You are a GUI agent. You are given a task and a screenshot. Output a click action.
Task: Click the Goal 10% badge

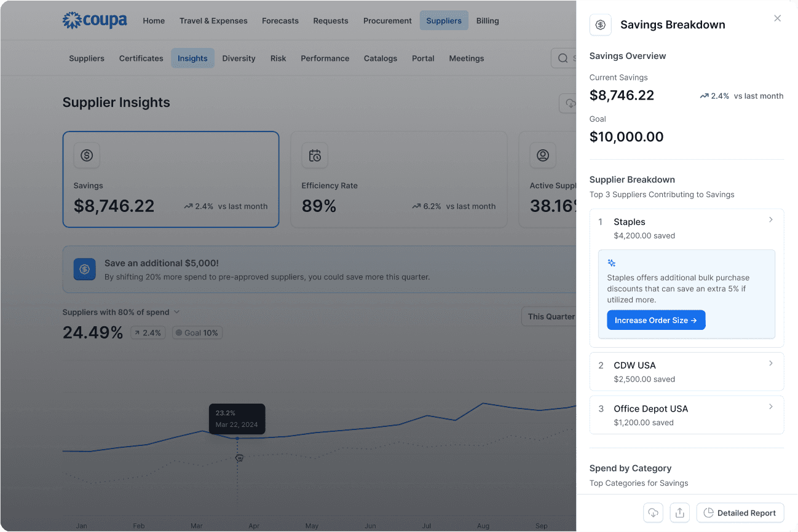click(x=197, y=333)
